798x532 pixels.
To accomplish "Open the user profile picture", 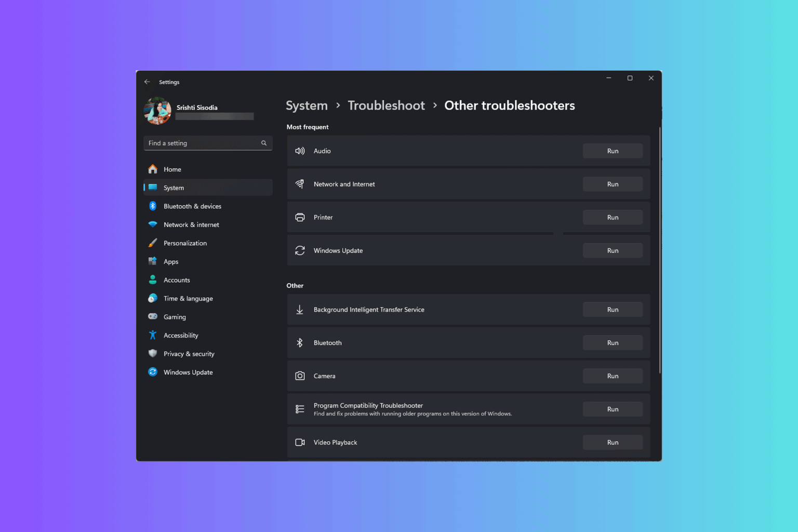I will point(157,111).
